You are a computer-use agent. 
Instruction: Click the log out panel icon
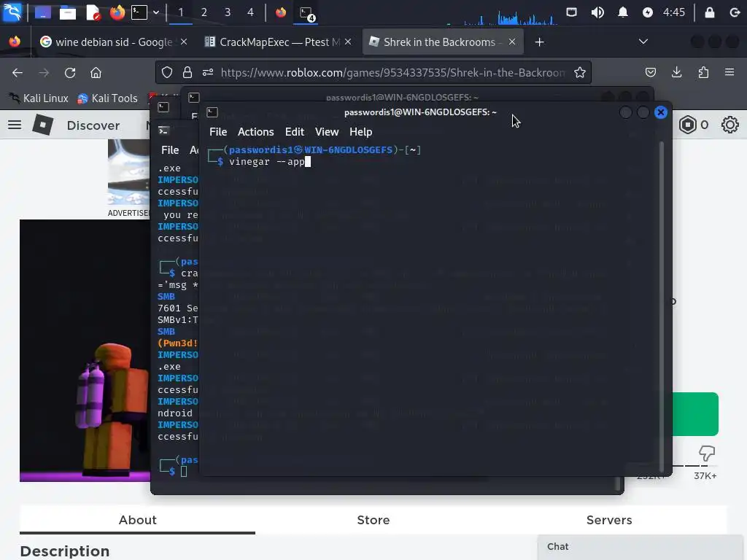pyautogui.click(x=735, y=12)
